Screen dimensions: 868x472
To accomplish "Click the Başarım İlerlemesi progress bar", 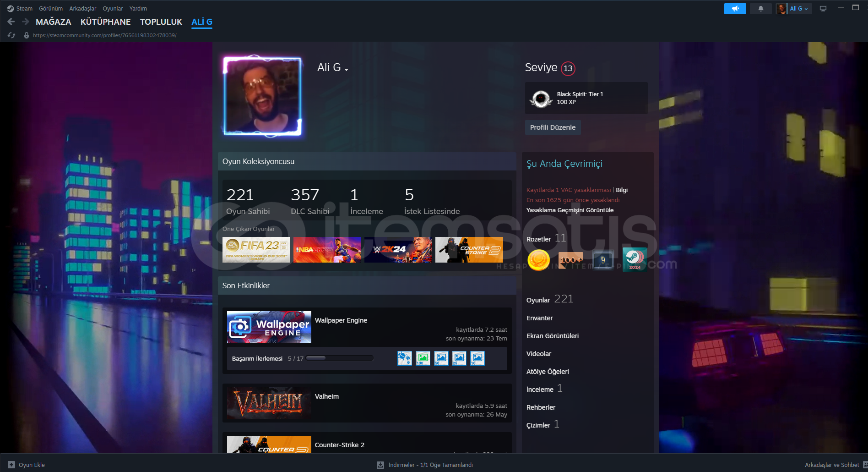I will [x=340, y=358].
